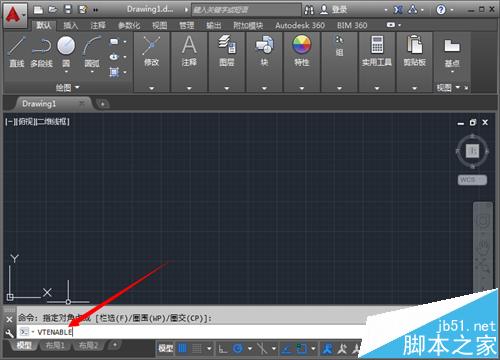The height and width of the screenshot is (360, 500).
Task: Click the 俯视 view control label
Action: pos(26,122)
